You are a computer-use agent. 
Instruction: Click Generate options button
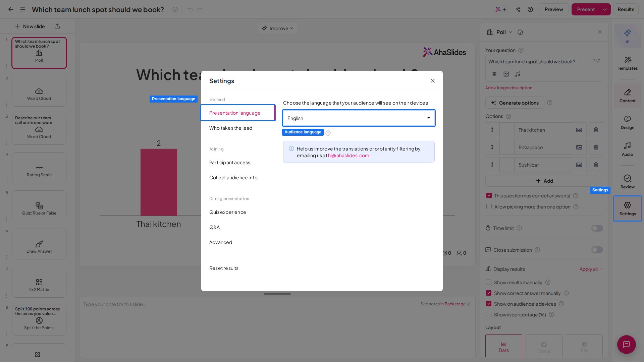click(x=515, y=103)
